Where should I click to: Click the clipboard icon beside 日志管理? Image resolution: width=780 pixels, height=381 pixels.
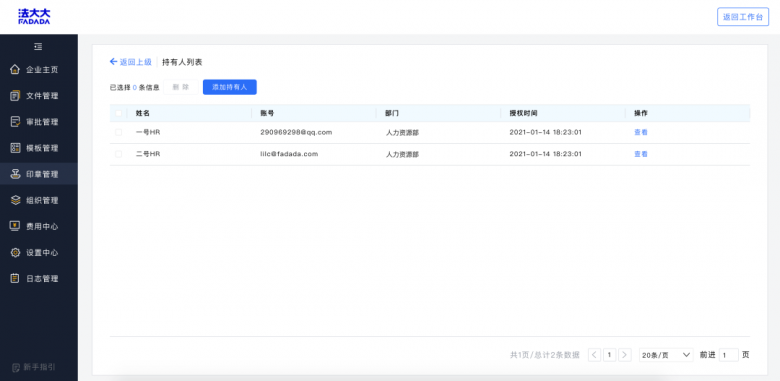[x=15, y=278]
